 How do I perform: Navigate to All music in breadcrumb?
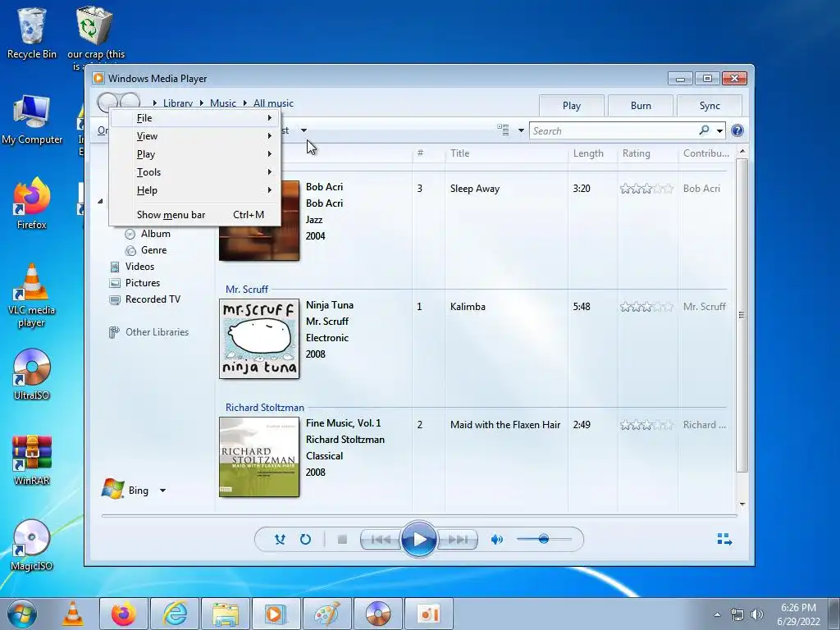point(273,103)
